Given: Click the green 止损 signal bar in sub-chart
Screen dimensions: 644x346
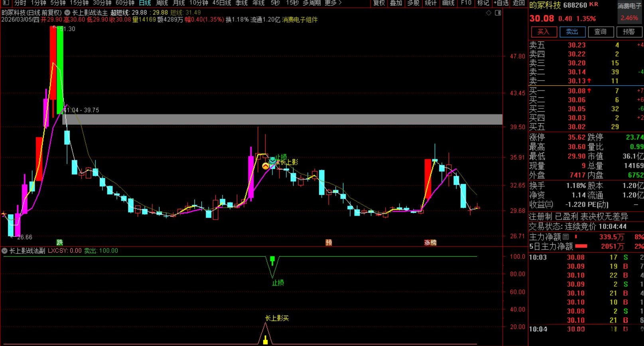Looking at the screenshot, I should click(272, 261).
